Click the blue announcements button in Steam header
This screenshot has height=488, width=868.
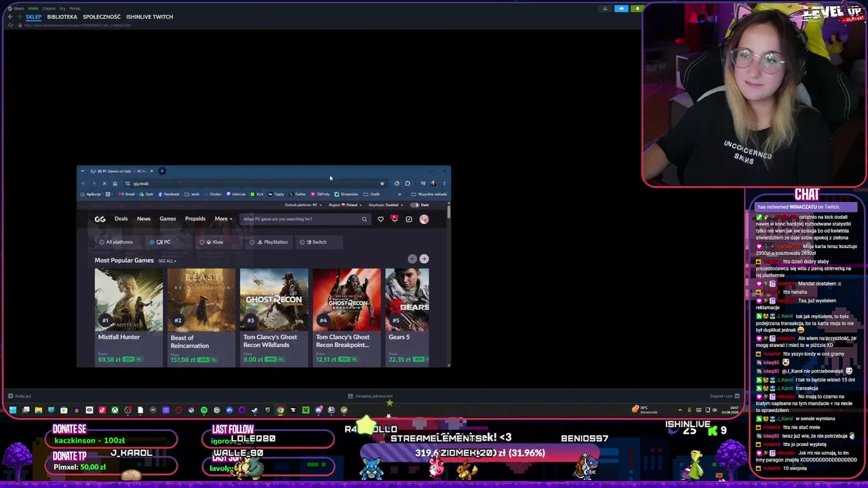pyautogui.click(x=621, y=9)
